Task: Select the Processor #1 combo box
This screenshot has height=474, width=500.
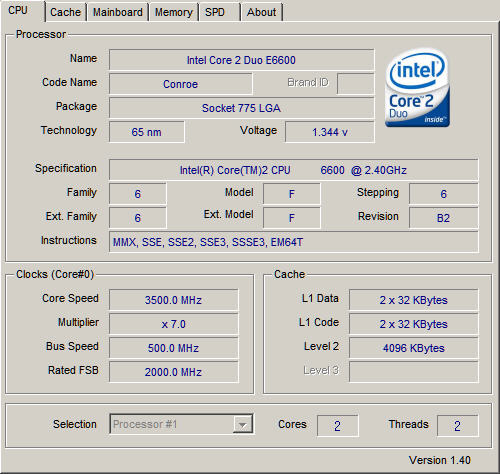Action: point(181,424)
